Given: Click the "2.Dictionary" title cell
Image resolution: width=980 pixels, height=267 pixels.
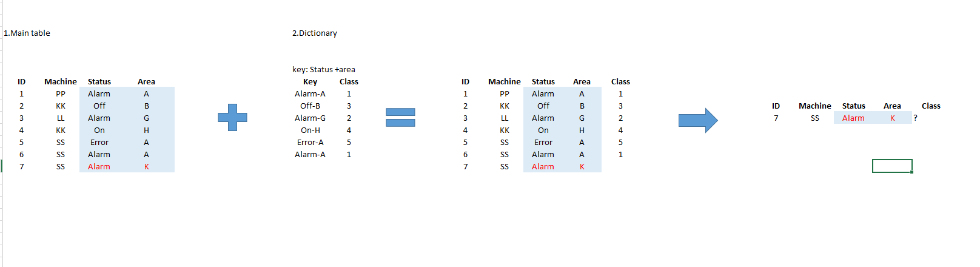Looking at the screenshot, I should pos(315,33).
